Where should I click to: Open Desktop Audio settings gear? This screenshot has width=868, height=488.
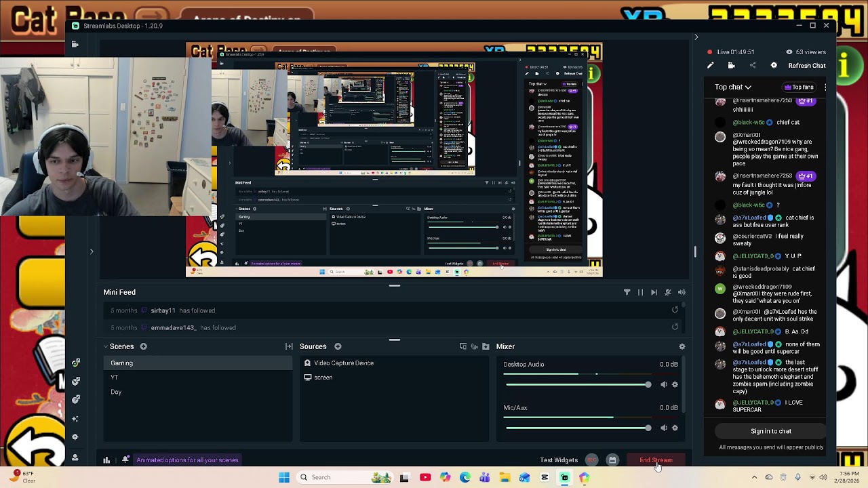675,384
